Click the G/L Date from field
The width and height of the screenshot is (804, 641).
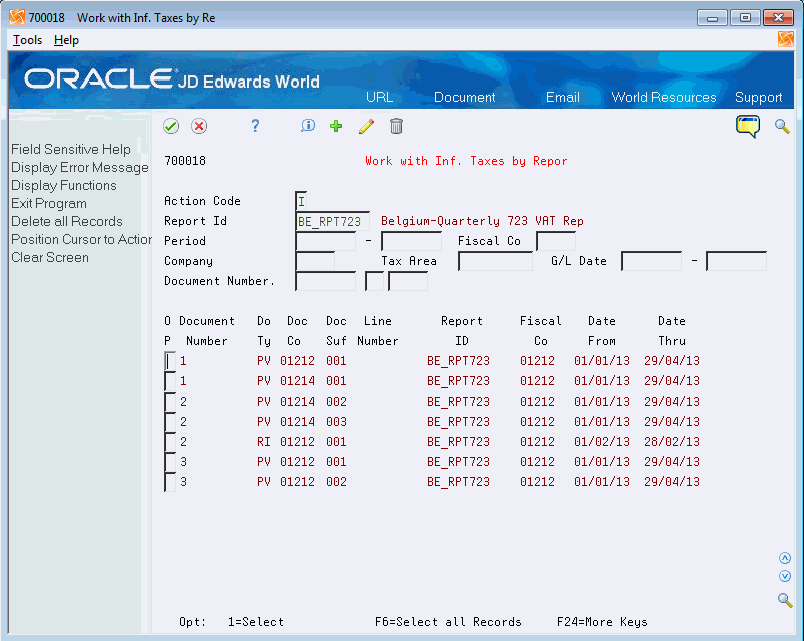point(651,261)
